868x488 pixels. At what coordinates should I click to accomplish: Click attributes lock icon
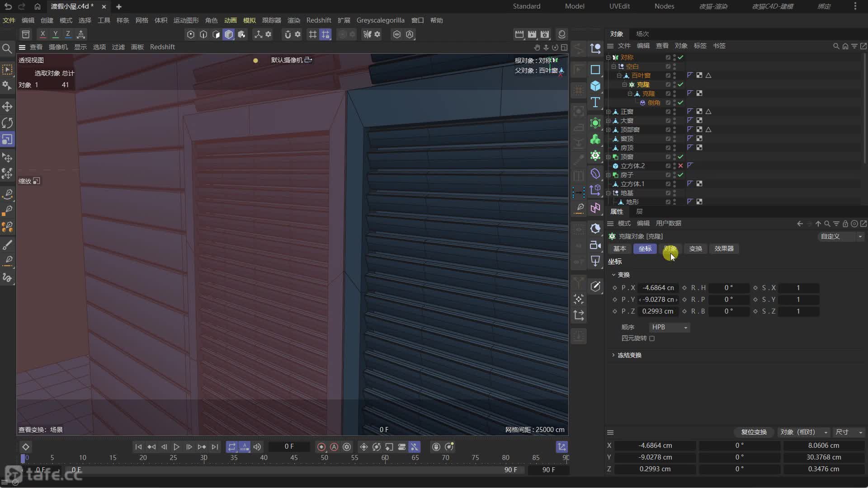coord(845,224)
